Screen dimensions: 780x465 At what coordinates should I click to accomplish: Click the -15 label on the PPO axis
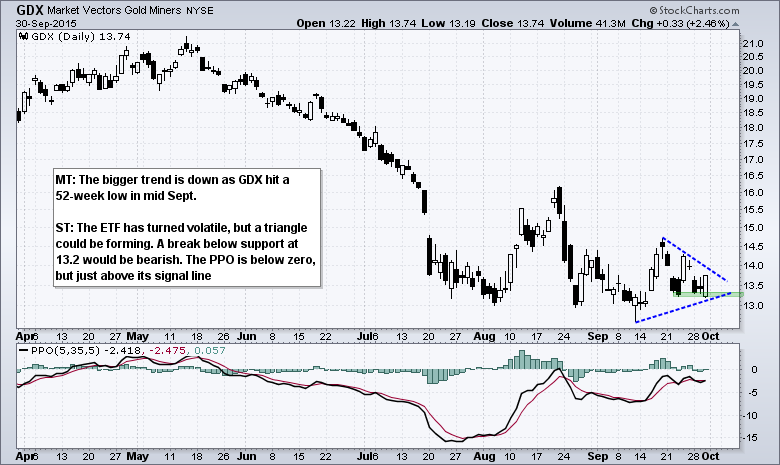pos(752,438)
